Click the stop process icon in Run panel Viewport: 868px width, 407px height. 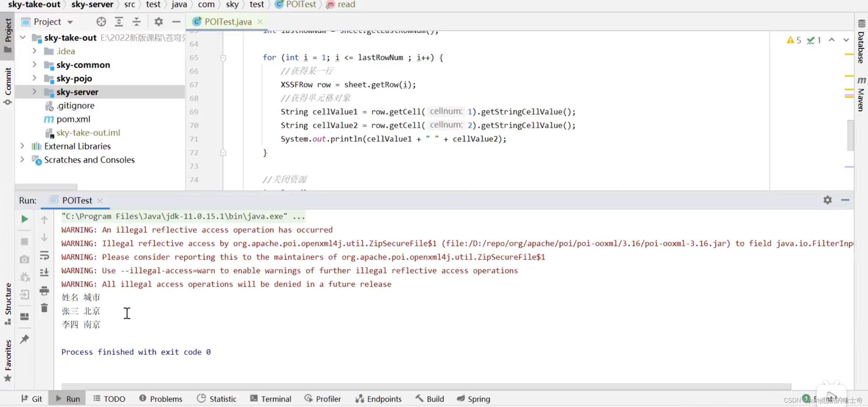pyautogui.click(x=24, y=241)
